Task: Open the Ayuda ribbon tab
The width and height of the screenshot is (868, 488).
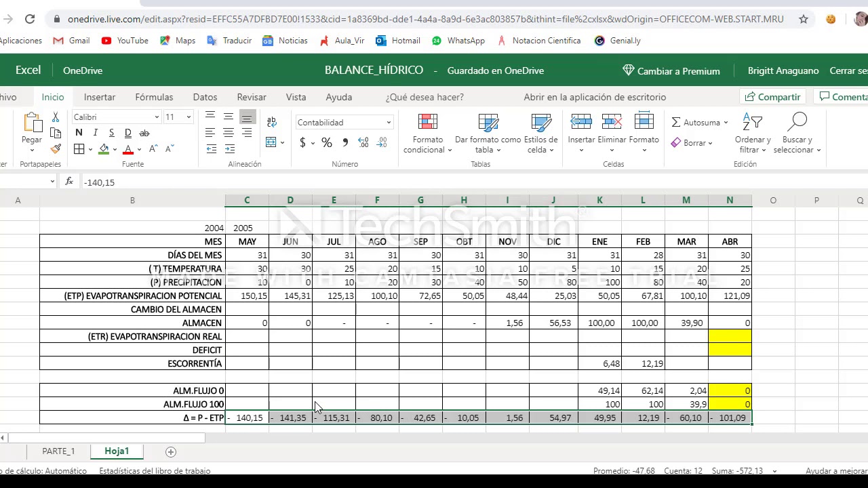Action: [338, 97]
